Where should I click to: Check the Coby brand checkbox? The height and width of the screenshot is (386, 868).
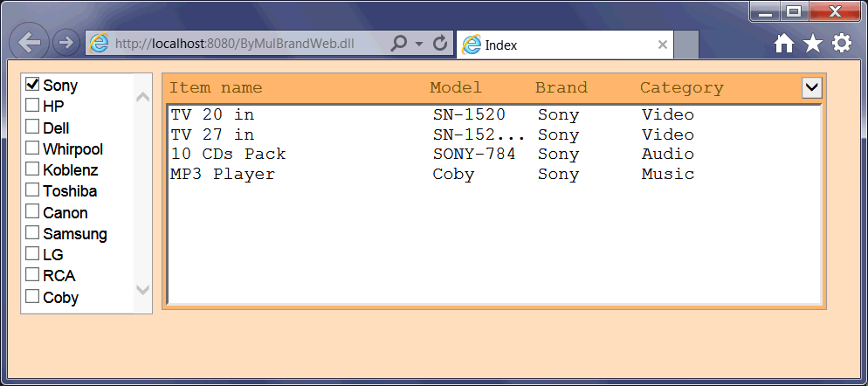[x=32, y=296]
